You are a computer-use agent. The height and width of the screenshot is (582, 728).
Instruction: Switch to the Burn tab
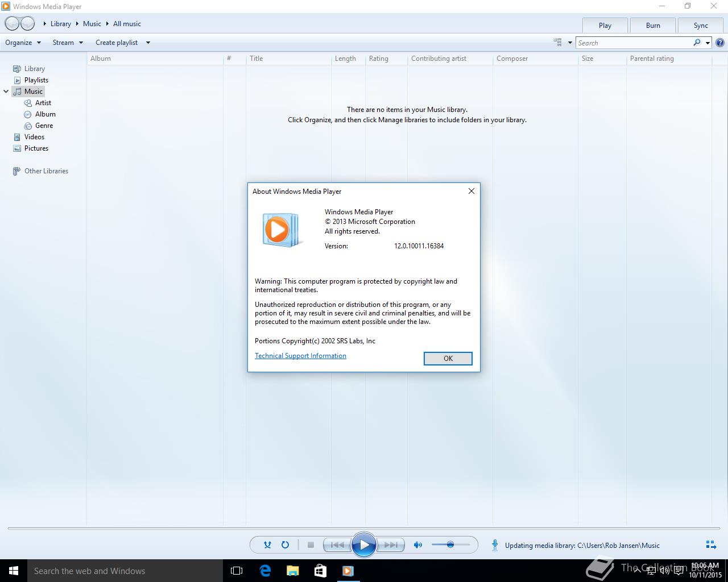pos(653,26)
